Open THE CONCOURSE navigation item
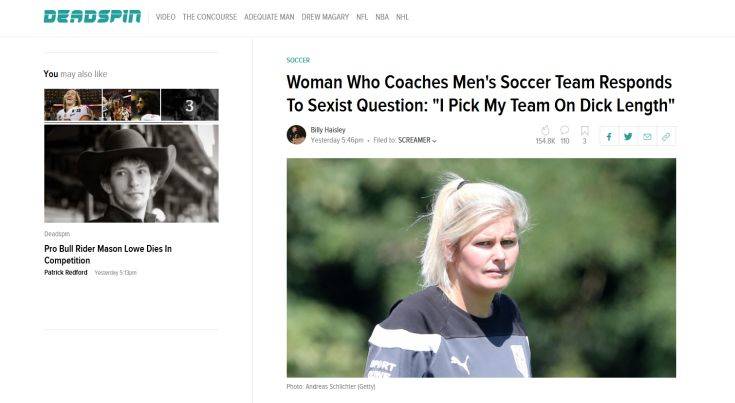Screen dimensions: 735x403 tap(209, 17)
